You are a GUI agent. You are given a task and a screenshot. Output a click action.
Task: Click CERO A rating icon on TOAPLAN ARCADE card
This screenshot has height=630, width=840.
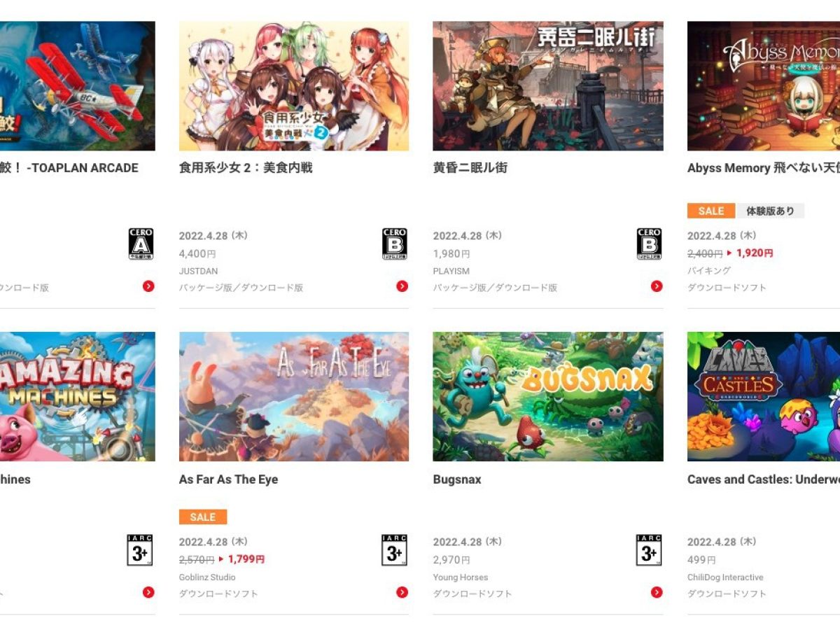(141, 244)
